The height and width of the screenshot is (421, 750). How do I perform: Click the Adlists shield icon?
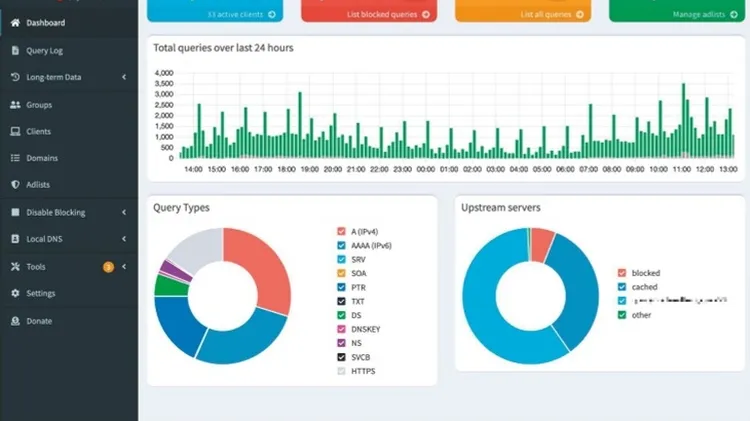tap(15, 185)
